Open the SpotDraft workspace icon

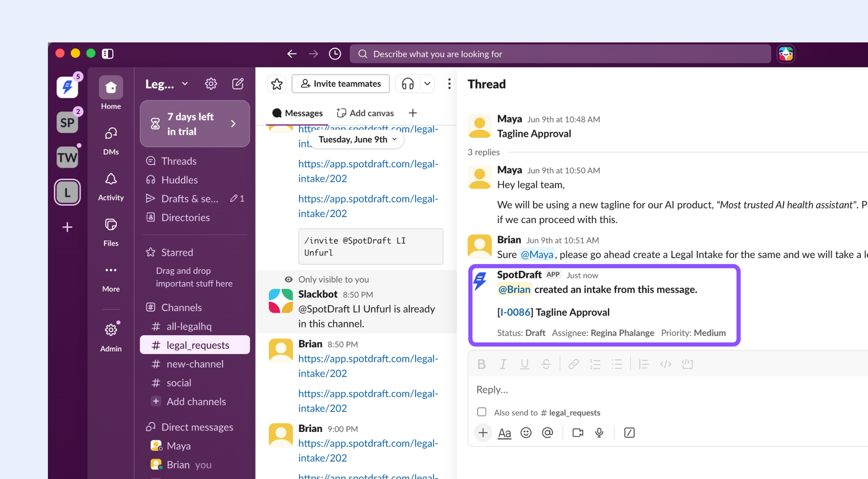click(67, 87)
